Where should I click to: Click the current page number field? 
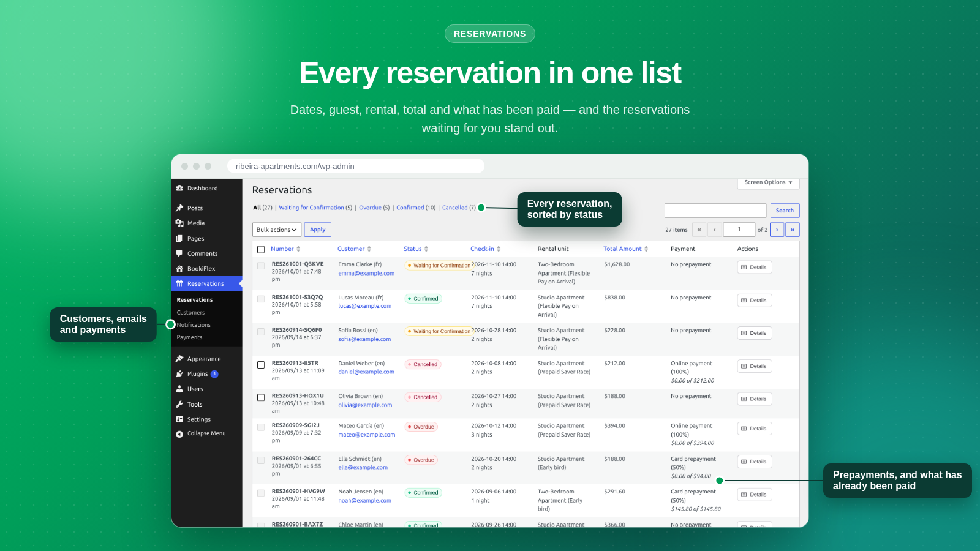point(739,230)
